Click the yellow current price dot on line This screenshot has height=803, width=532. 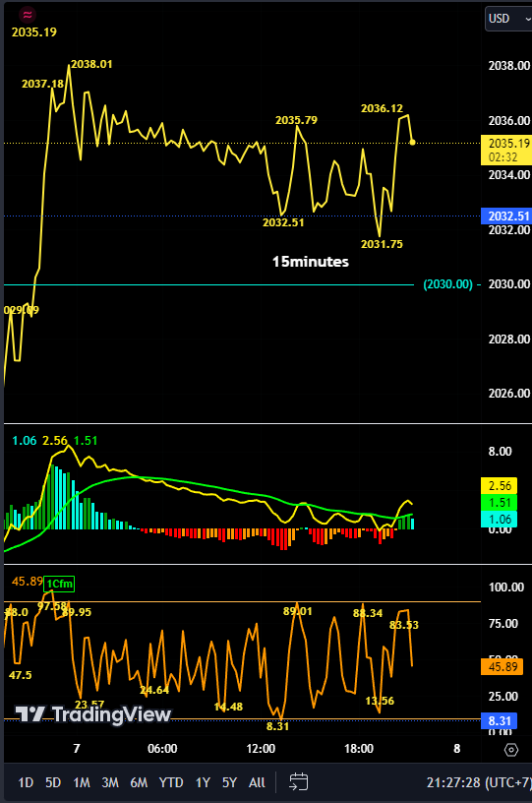tap(413, 142)
